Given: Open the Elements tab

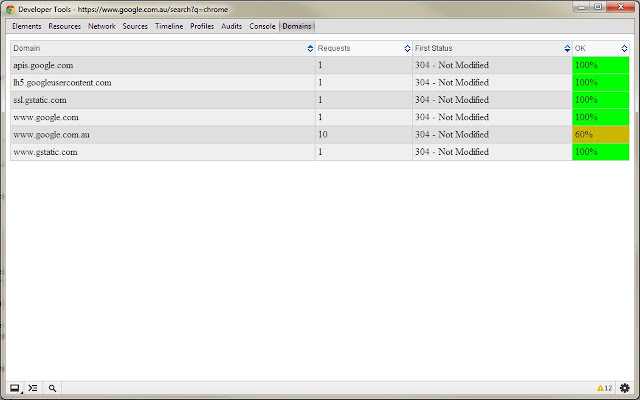Looking at the screenshot, I should 27,26.
